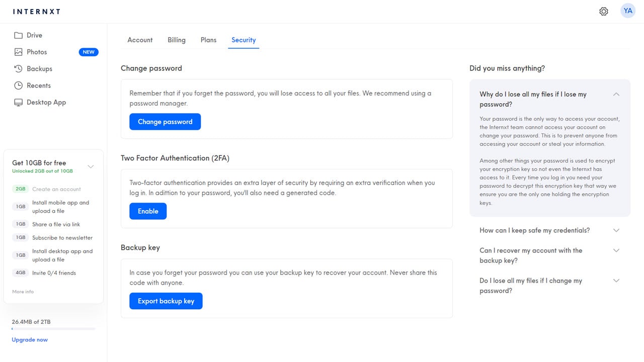
Task: Click the Internxt logo
Action: [x=36, y=11]
